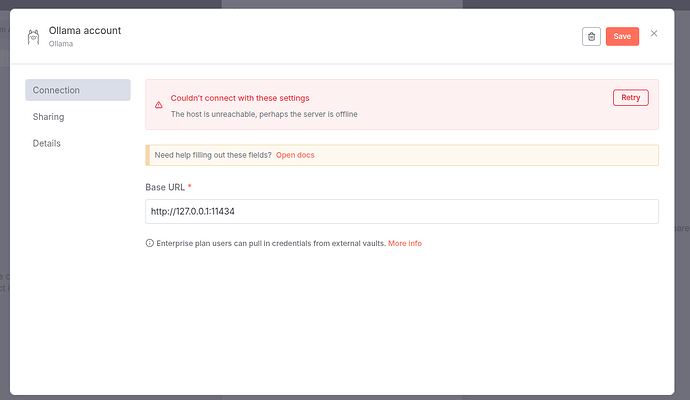Click the info circle beside Enterprise plan
This screenshot has height=400, width=690.
(x=150, y=243)
